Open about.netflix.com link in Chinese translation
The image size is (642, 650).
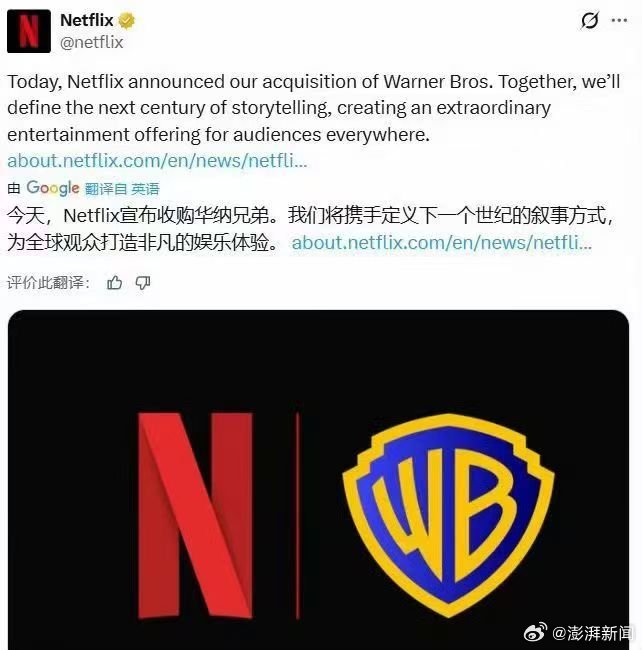click(x=442, y=243)
